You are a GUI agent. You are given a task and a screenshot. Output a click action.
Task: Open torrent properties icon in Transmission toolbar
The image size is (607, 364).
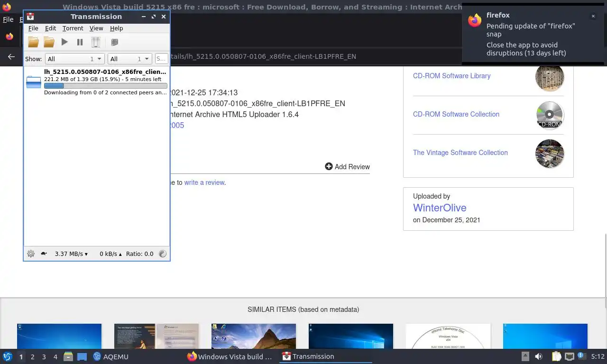pos(114,42)
